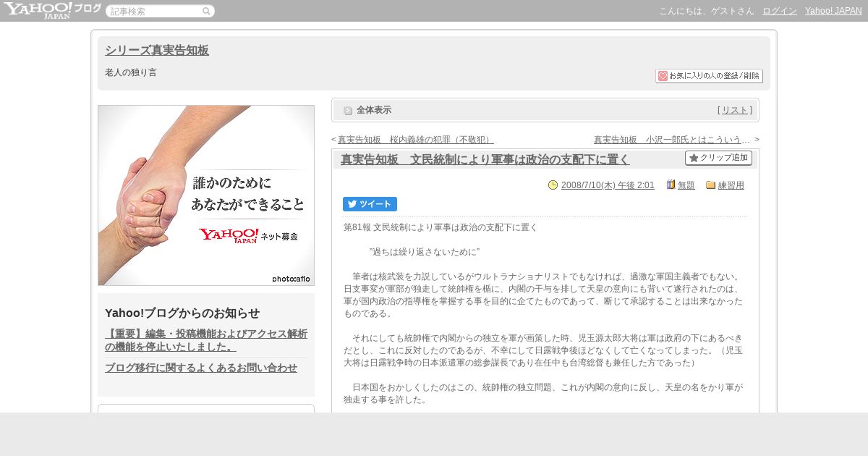868x456 pixels.
Task: Open the 練習用 folder link
Action: coord(731,185)
